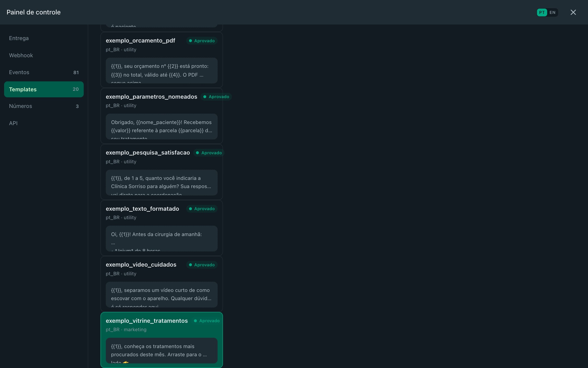Click Aprovado badge on exemplo_pesquisa_satisfacao
The width and height of the screenshot is (588, 368).
tap(209, 153)
